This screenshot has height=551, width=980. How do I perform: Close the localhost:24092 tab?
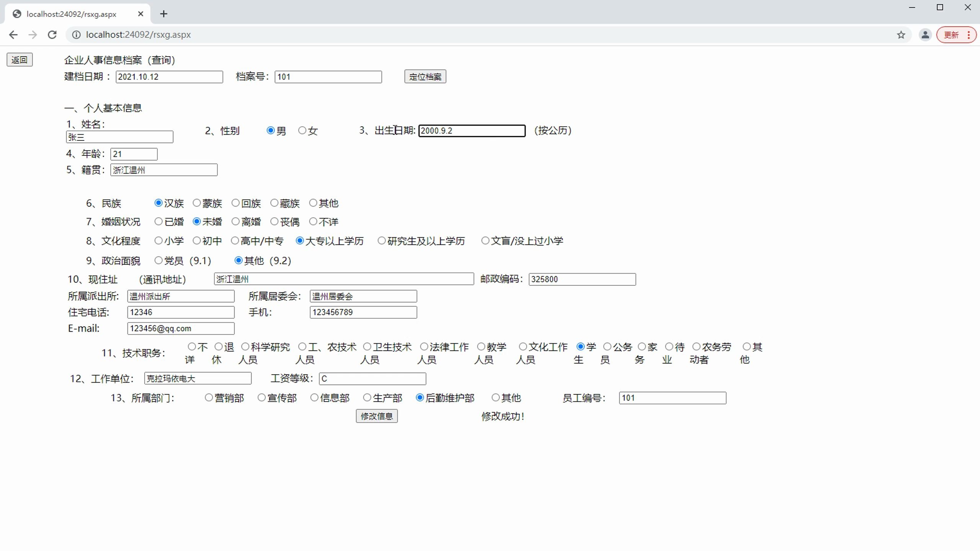coord(140,14)
